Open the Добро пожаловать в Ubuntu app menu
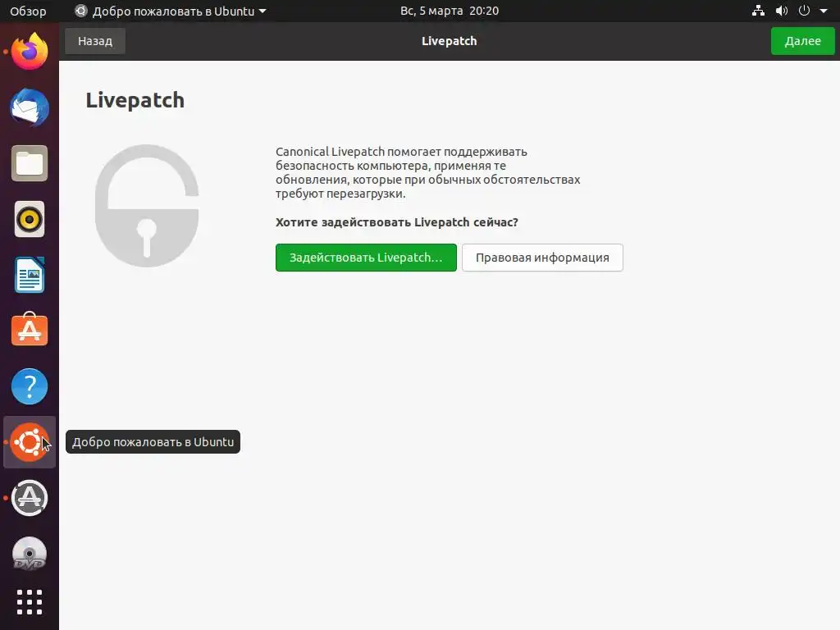 (x=171, y=11)
